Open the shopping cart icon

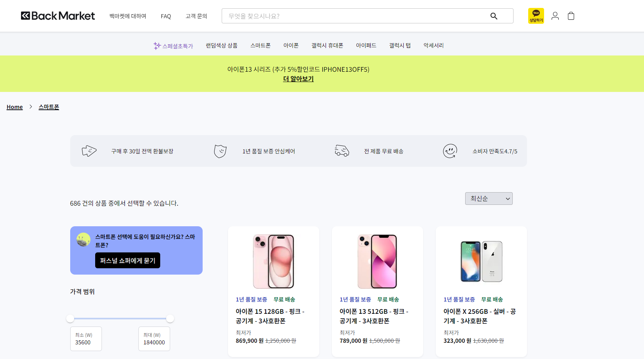pyautogui.click(x=571, y=16)
